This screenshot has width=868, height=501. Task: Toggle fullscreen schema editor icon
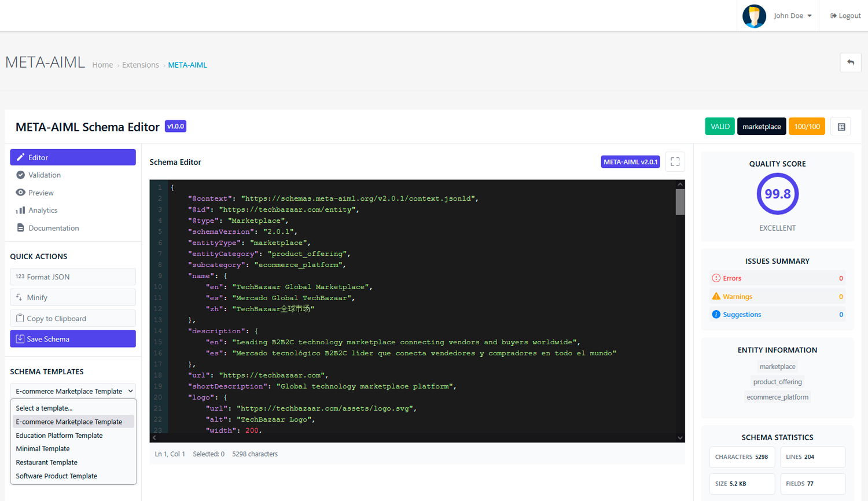point(675,162)
